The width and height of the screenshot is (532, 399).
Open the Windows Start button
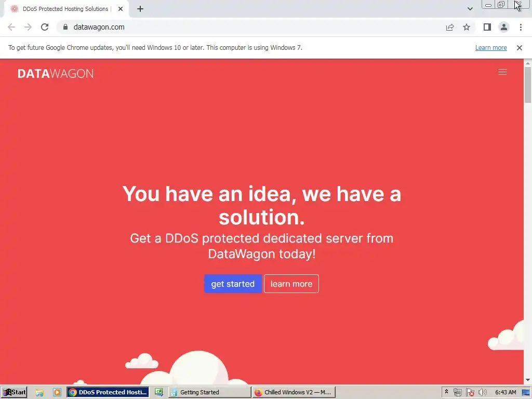pyautogui.click(x=14, y=392)
